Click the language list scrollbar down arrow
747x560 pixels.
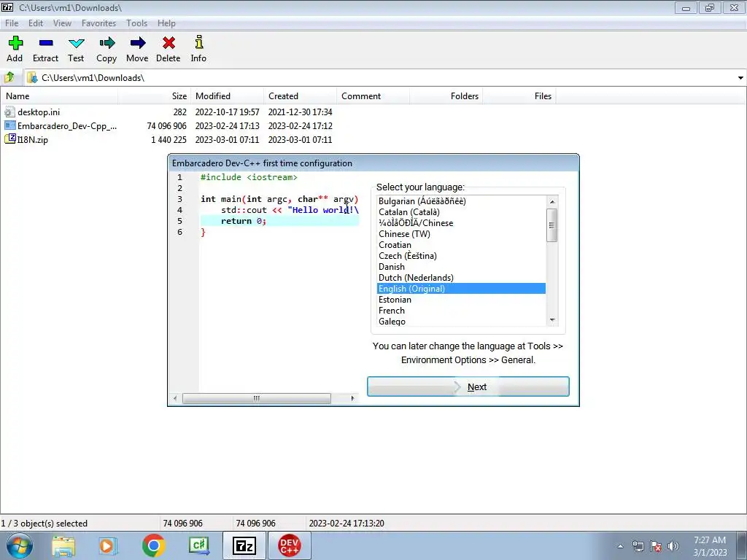[x=552, y=320]
